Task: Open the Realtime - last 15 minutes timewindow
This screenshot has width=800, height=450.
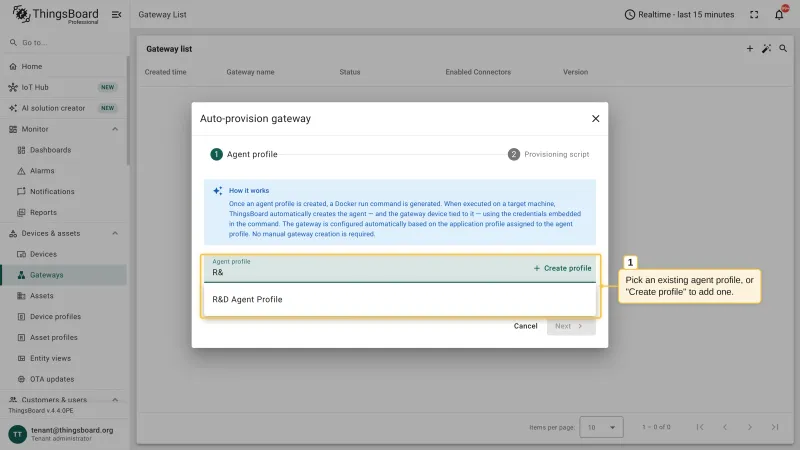Action: click(679, 15)
